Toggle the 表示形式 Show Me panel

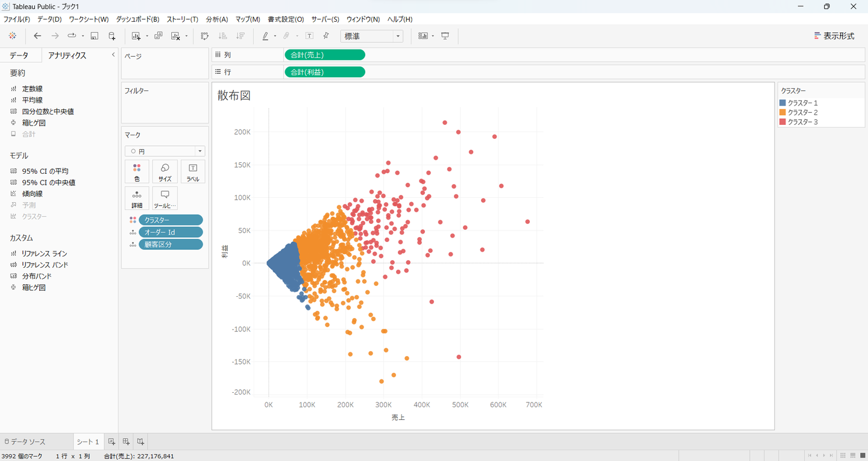[834, 36]
